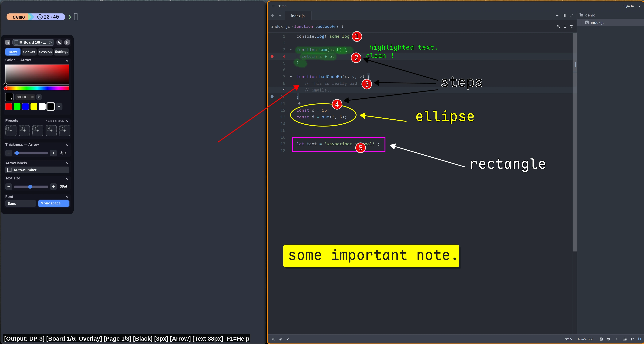Click the lightning code action icon on line 11
The width and height of the screenshot is (644, 344).
[x=299, y=103]
